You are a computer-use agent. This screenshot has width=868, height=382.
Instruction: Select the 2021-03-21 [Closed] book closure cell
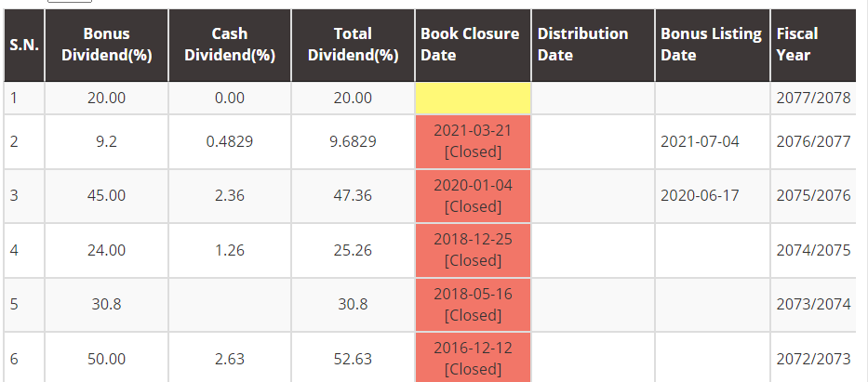click(x=473, y=141)
